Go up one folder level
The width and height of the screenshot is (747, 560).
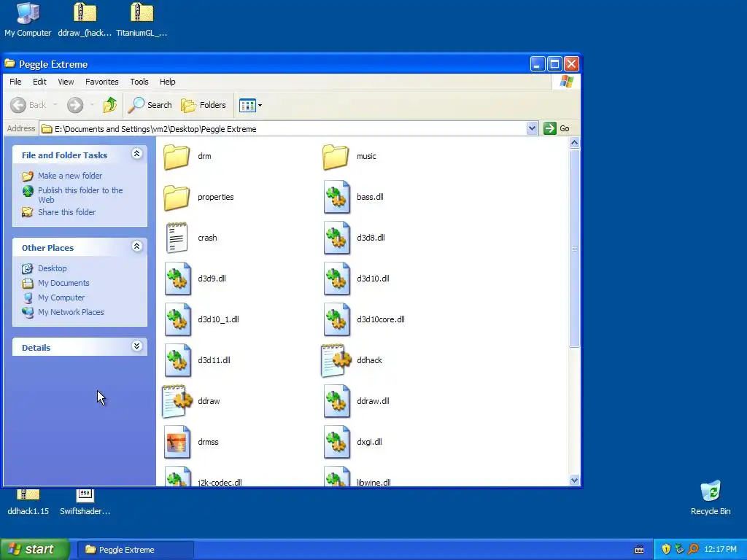(x=110, y=105)
